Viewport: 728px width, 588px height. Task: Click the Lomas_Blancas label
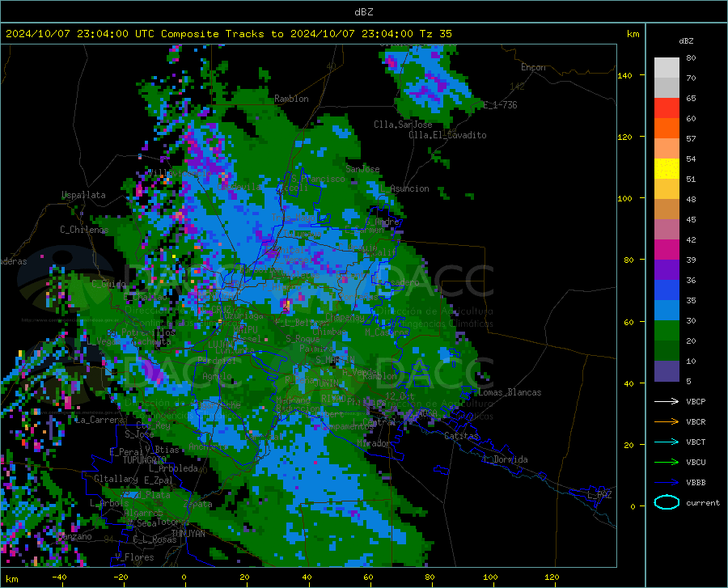tap(510, 392)
